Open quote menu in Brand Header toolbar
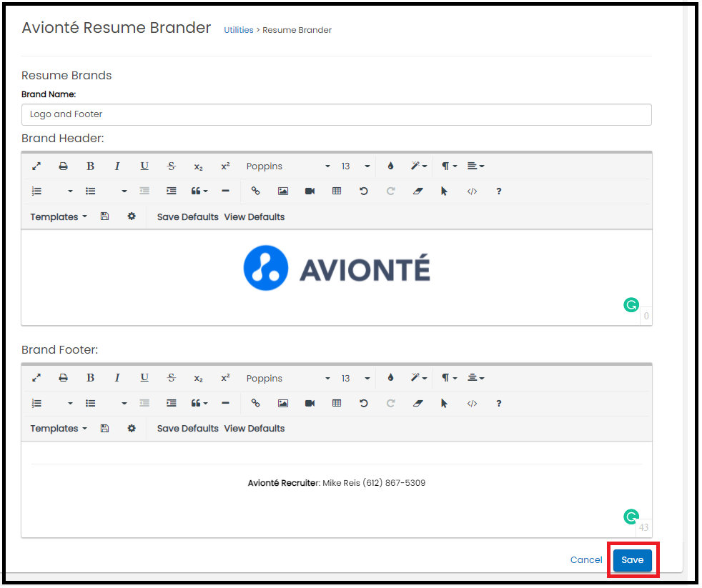 tap(199, 191)
